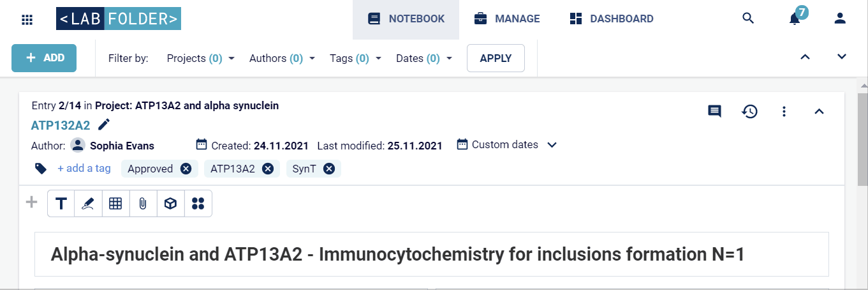Remove the Approved tag
Image resolution: width=868 pixels, height=290 pixels.
[186, 169]
